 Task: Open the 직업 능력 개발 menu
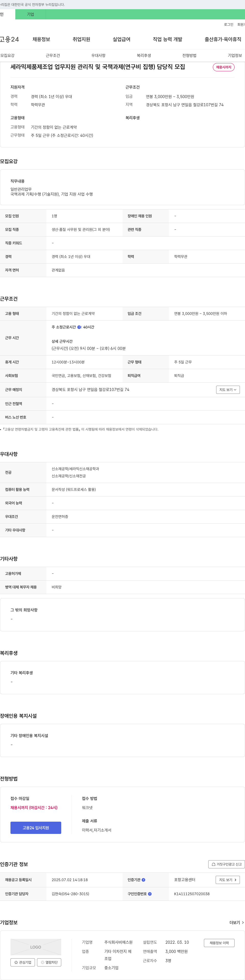coord(167,39)
